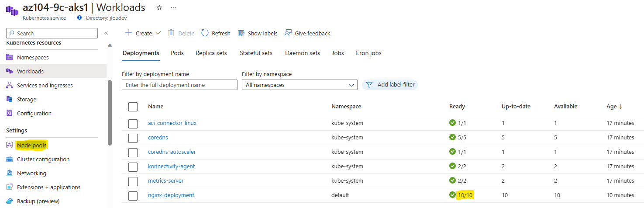The image size is (644, 208).
Task: Open the aci-connector-linux deployment link
Action: [x=172, y=123]
